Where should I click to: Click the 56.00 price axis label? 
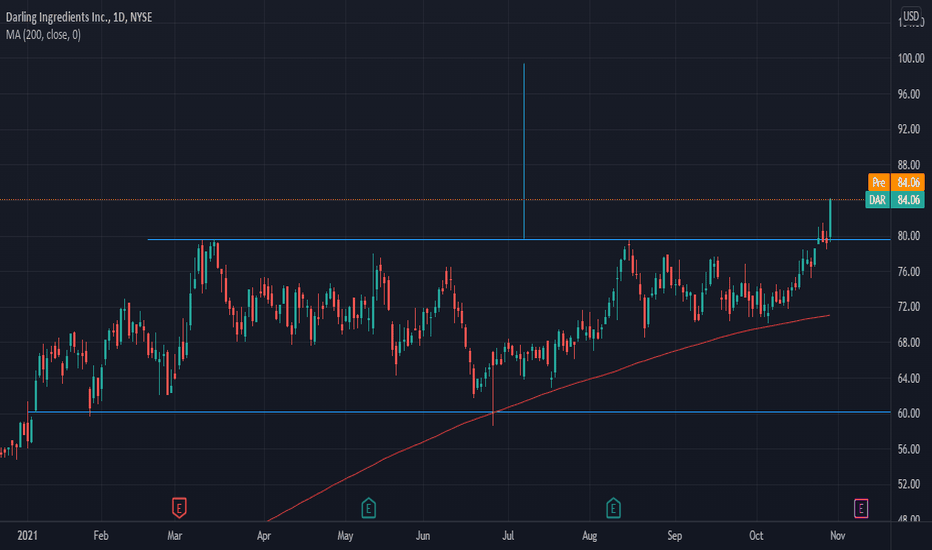tap(909, 449)
